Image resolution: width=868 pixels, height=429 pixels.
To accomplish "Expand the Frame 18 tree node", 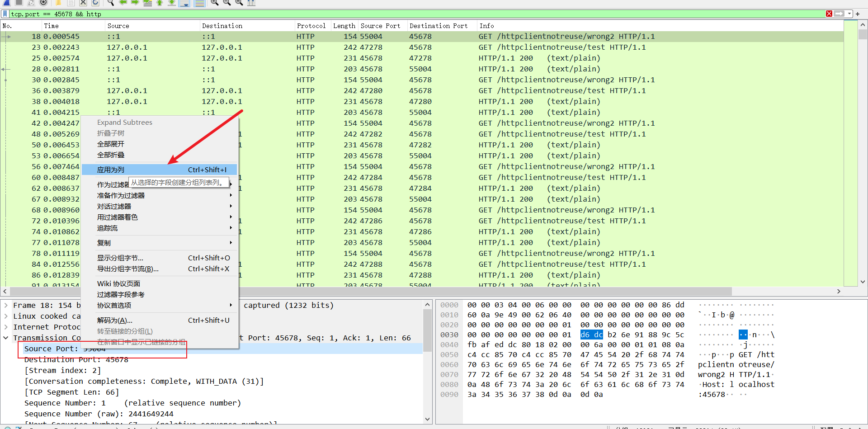I will 5,305.
